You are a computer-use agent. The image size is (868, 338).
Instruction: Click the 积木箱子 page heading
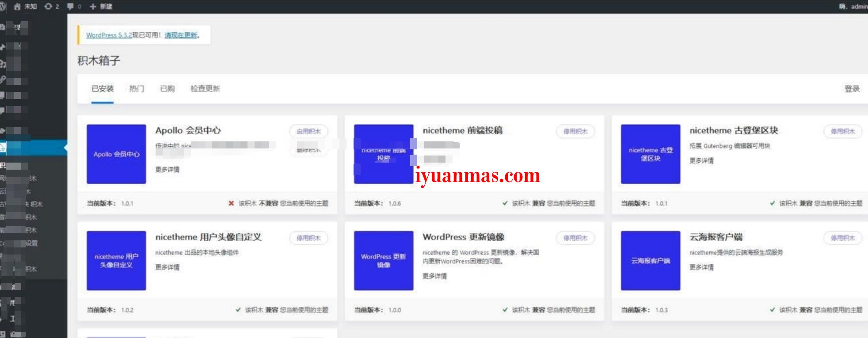click(x=99, y=61)
